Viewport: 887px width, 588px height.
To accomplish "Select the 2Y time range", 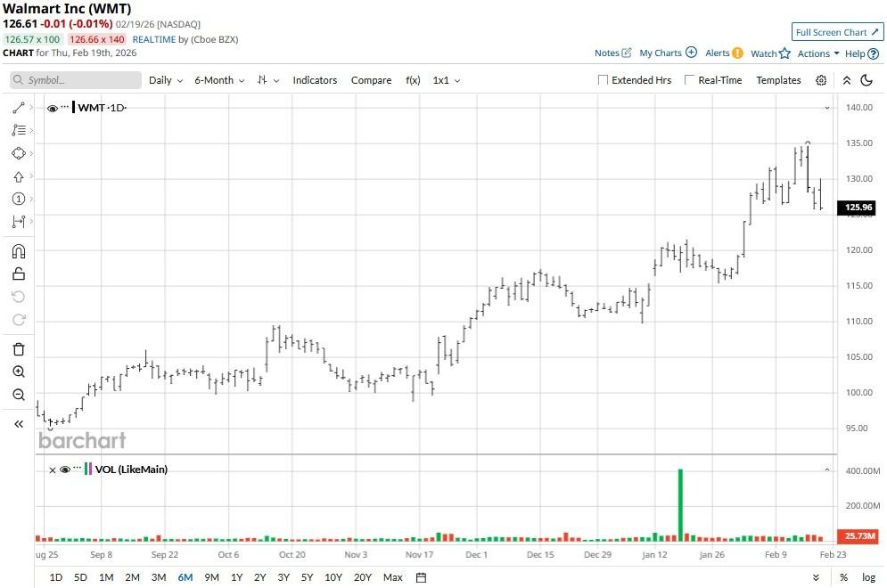I will click(x=259, y=577).
